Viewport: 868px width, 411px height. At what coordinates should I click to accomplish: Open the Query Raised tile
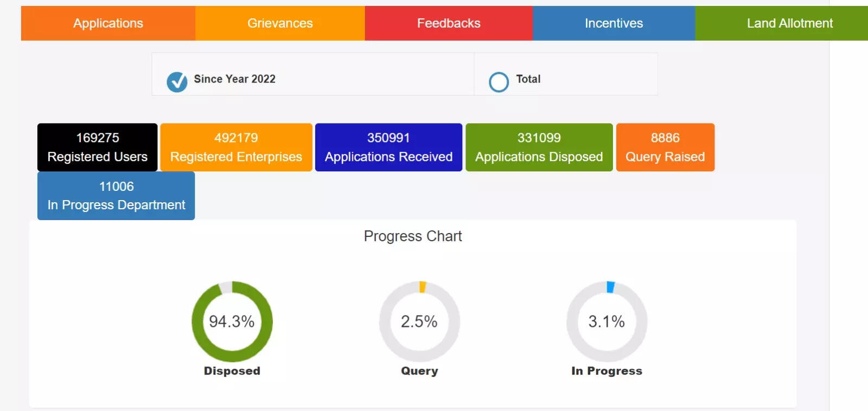(x=665, y=147)
